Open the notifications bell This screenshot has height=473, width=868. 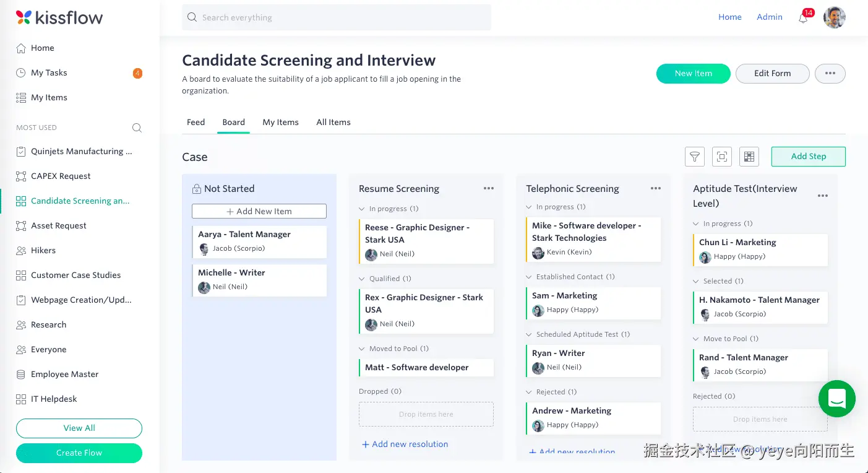(x=803, y=18)
